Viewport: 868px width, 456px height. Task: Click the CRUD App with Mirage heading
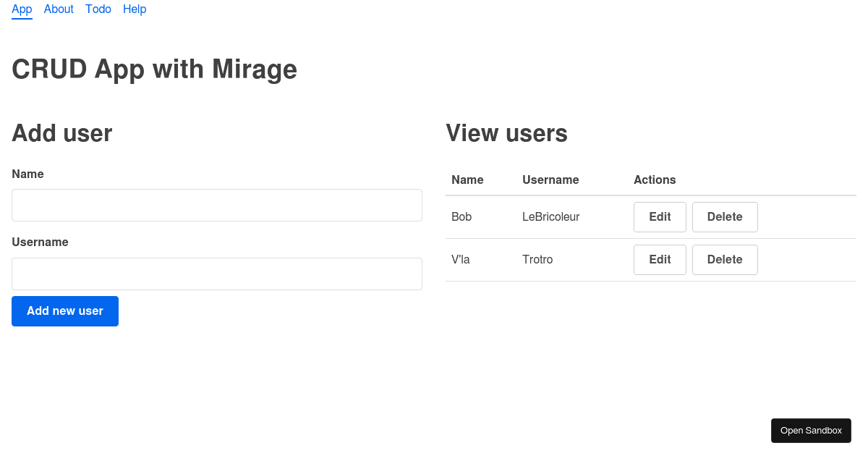[154, 69]
